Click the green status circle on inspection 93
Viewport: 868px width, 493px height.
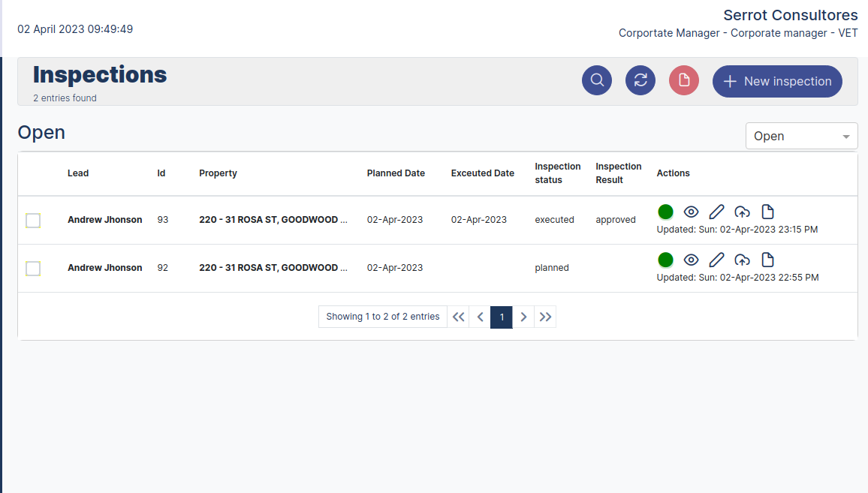[665, 212]
